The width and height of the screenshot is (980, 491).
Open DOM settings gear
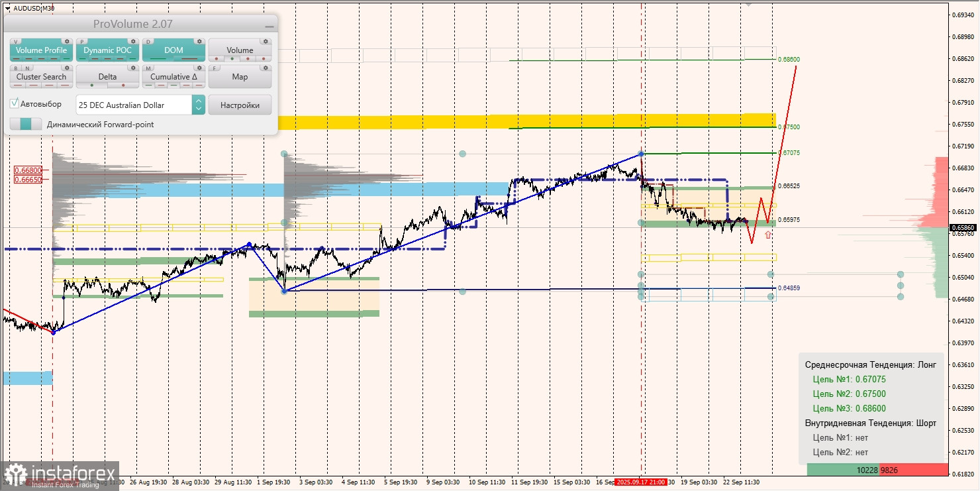coord(199,41)
